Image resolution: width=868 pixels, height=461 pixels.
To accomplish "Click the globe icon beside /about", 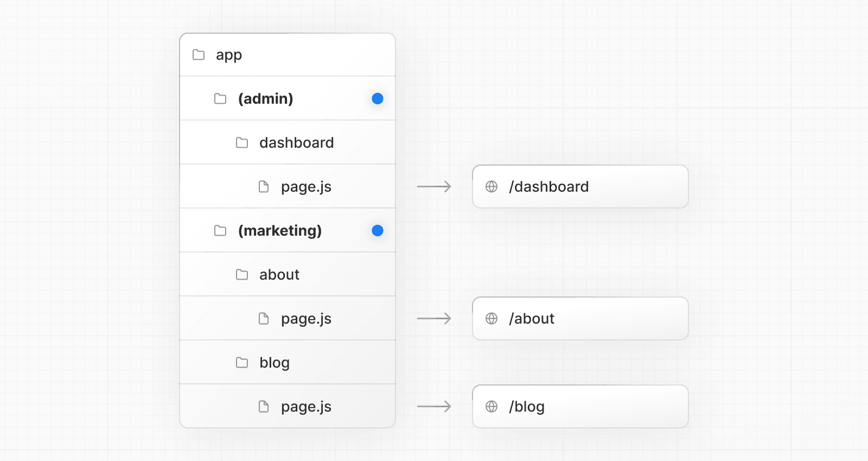I will coord(492,319).
